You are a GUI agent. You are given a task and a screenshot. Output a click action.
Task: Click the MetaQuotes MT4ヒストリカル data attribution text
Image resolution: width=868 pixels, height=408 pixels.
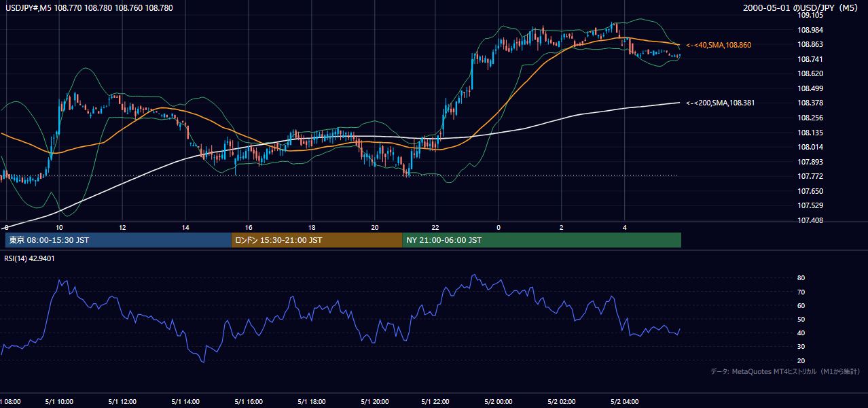785,371
